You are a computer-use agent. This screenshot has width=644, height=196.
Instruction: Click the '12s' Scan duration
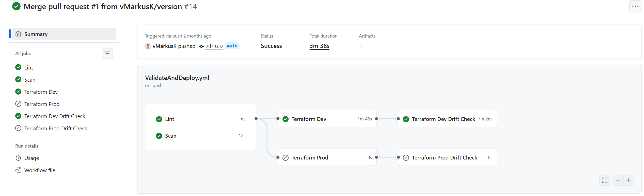(242, 136)
